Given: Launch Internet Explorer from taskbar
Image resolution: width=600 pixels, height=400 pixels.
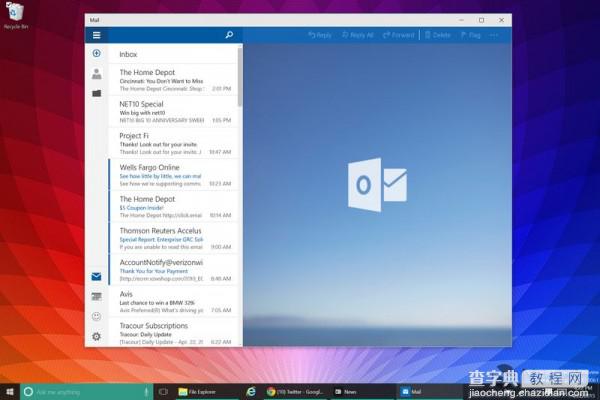Looking at the screenshot, I should (x=251, y=392).
